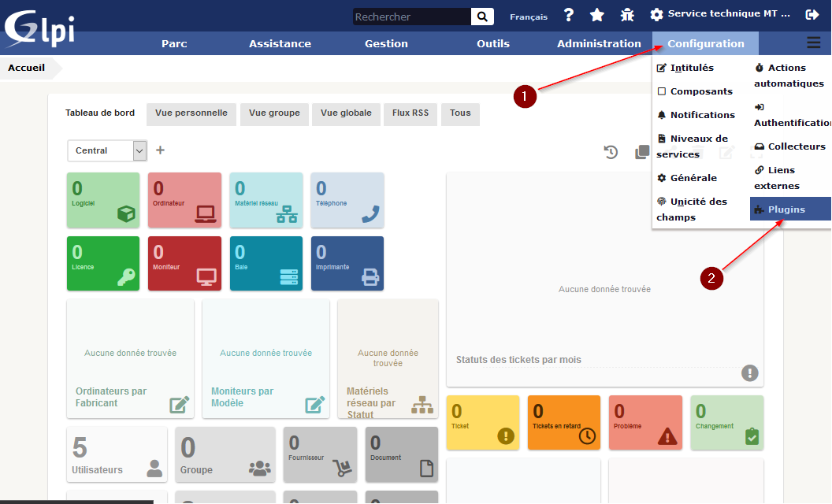
Task: Open the Parc menu
Action: coord(174,44)
